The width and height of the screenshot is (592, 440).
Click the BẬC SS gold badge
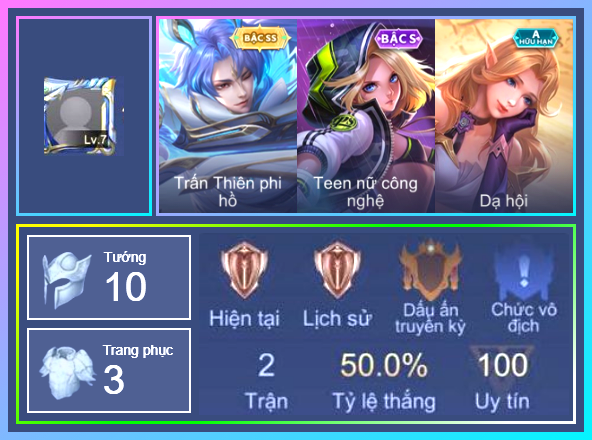[x=261, y=38]
